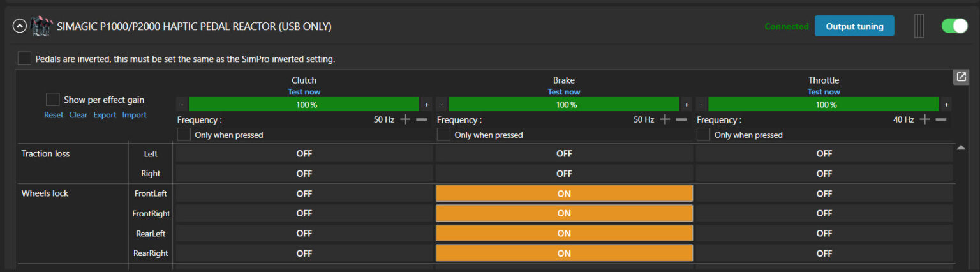
Task: Click the Export link
Action: coord(105,115)
